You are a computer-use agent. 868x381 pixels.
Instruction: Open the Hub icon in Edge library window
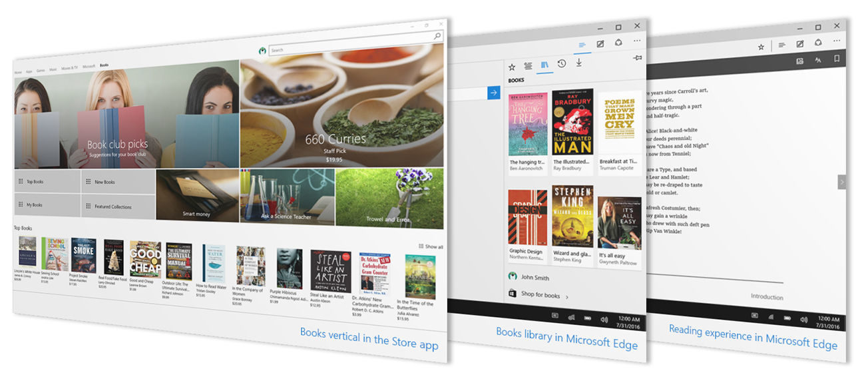(x=582, y=45)
